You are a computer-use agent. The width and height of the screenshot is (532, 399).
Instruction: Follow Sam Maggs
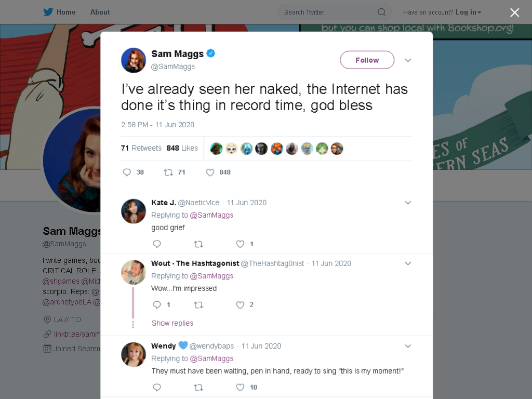click(367, 60)
